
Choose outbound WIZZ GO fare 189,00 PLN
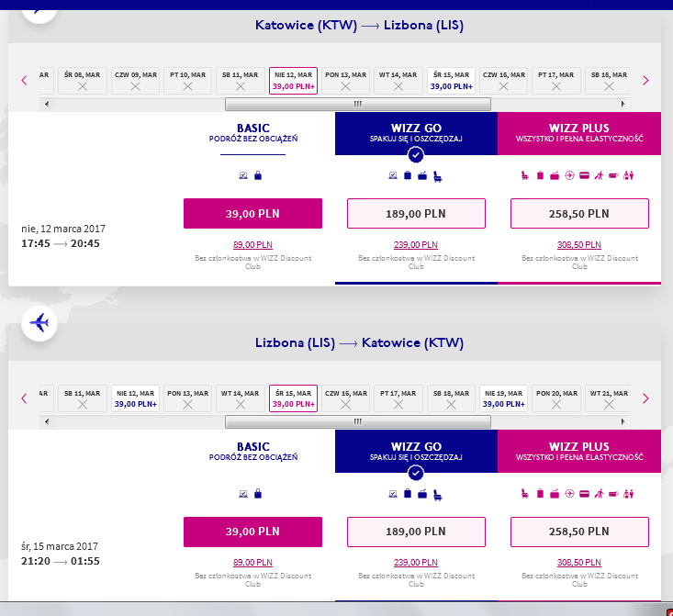[x=416, y=213]
